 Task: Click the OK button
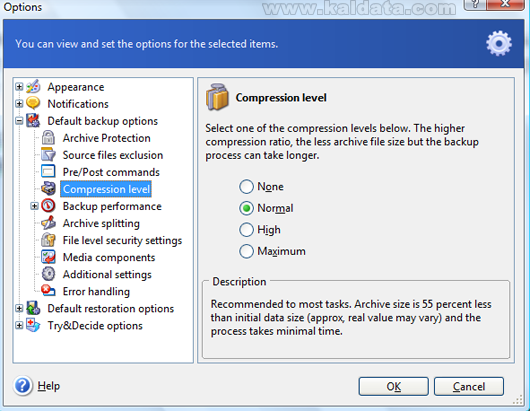click(393, 386)
